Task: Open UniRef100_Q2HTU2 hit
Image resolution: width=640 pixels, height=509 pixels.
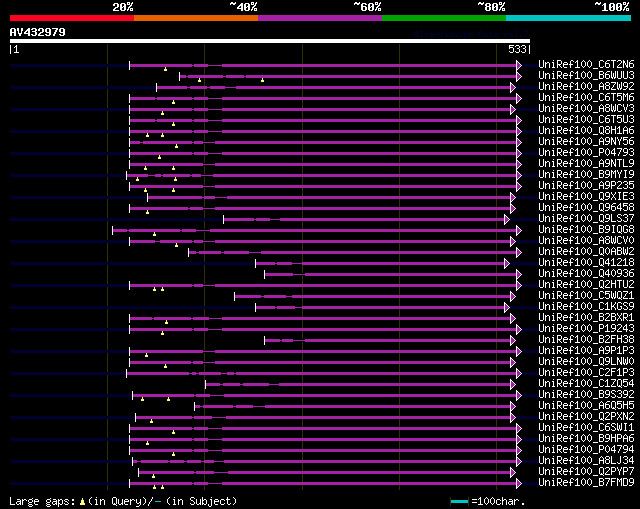Action: tap(586, 285)
